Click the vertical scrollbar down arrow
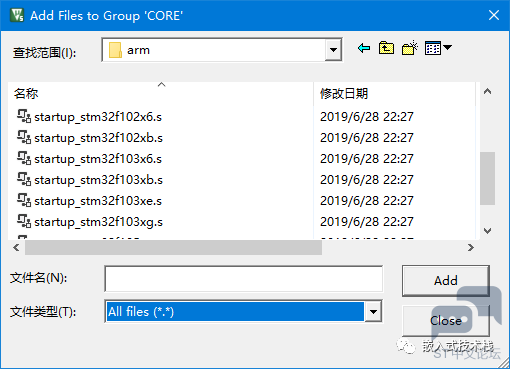Image resolution: width=510 pixels, height=369 pixels. (487, 231)
